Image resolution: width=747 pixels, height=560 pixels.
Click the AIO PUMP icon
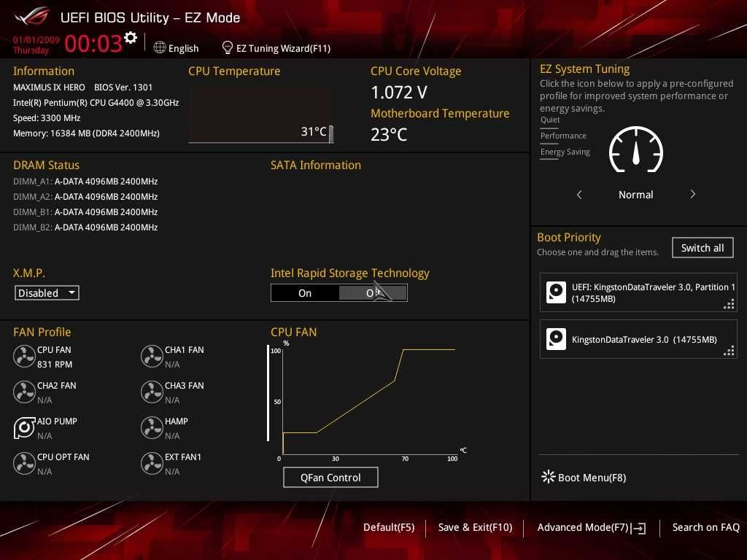[x=24, y=427]
